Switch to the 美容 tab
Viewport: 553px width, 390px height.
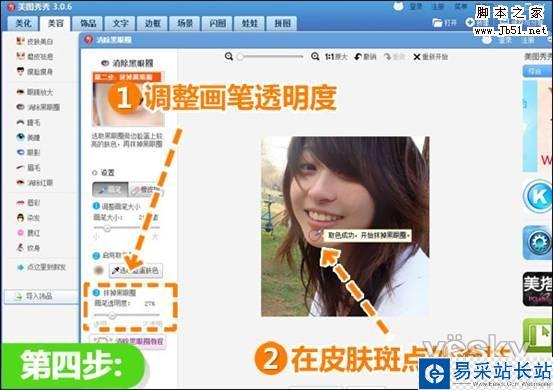55,23
